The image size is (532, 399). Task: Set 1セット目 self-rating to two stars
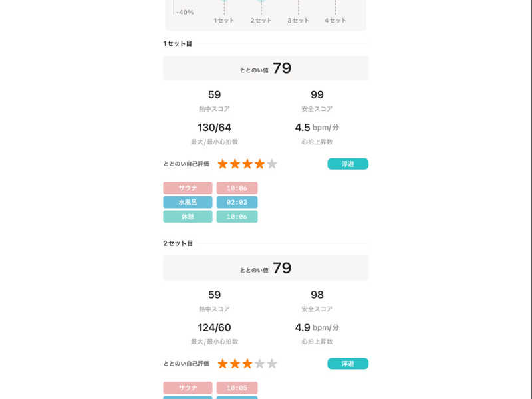(235, 164)
